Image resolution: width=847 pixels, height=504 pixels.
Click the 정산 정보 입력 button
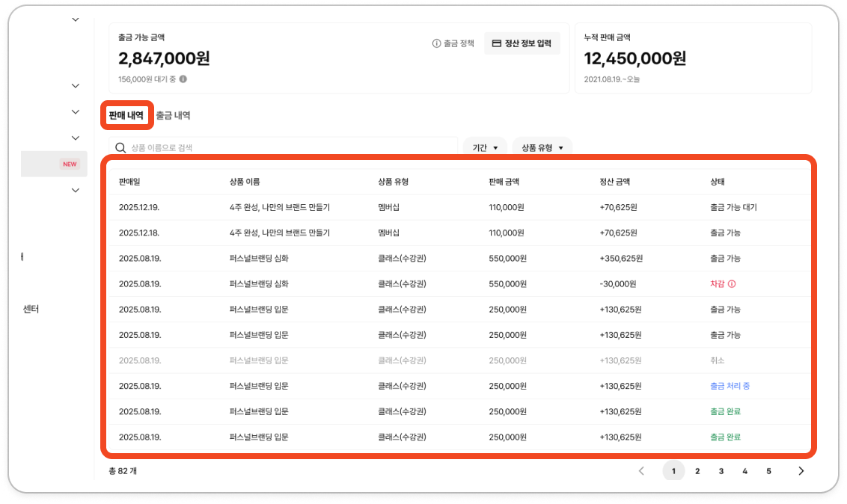pos(522,43)
